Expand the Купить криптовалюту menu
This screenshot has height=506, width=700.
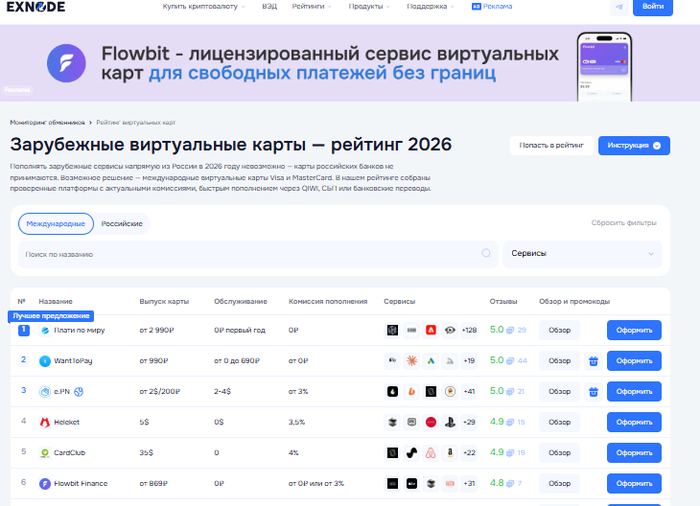pyautogui.click(x=204, y=7)
